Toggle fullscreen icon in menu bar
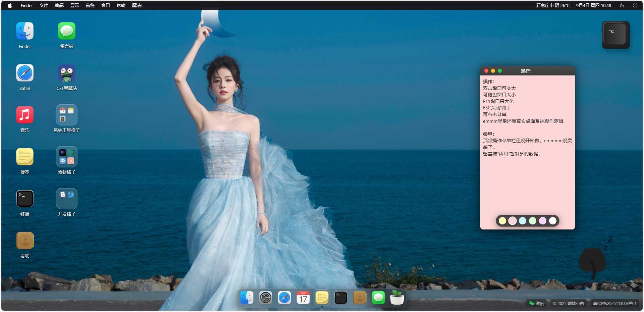644x312 pixels. pos(635,5)
